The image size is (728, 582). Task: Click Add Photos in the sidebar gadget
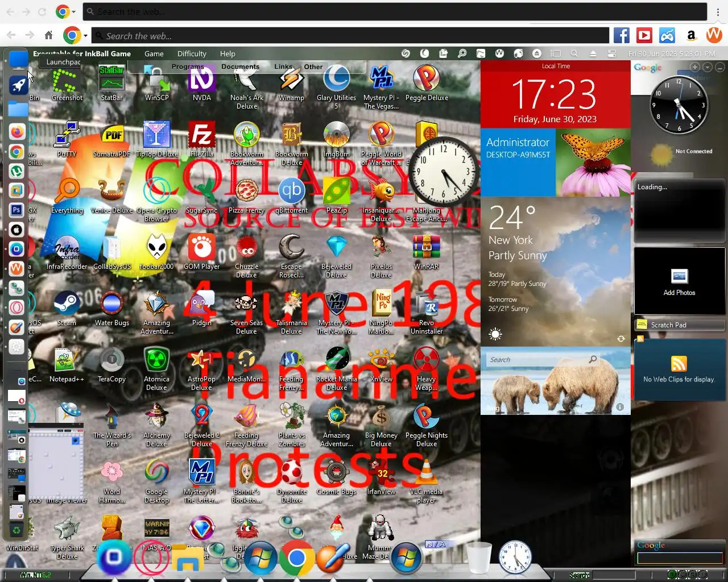coord(679,282)
